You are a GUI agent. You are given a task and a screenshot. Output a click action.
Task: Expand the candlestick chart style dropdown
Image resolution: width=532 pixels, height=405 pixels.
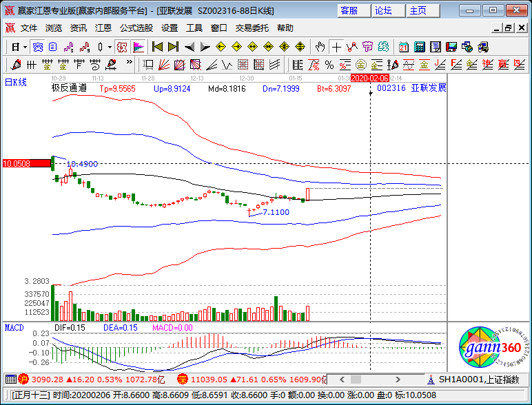[110, 47]
